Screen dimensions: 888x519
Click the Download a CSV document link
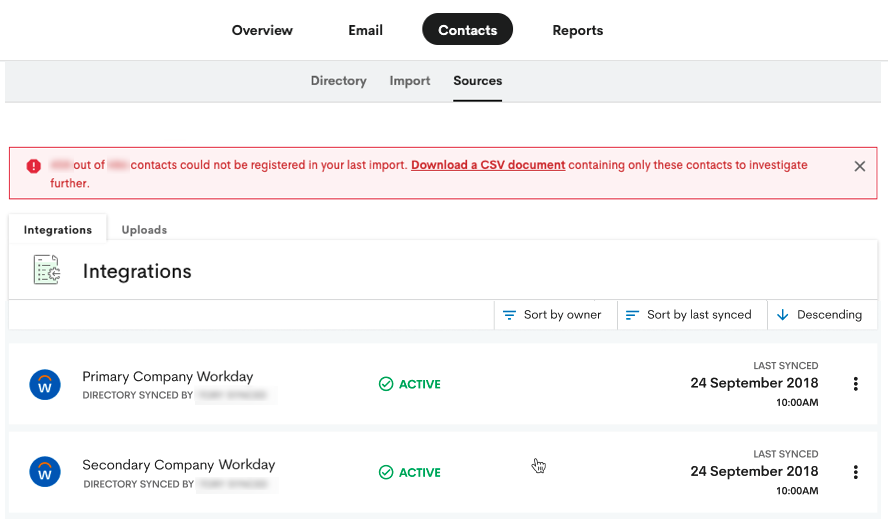(488, 165)
